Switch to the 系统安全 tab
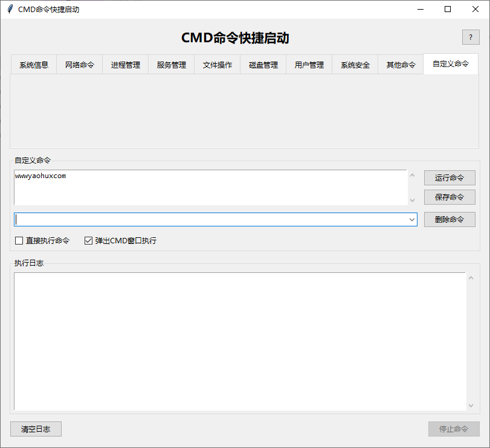This screenshot has width=490, height=448. [355, 64]
